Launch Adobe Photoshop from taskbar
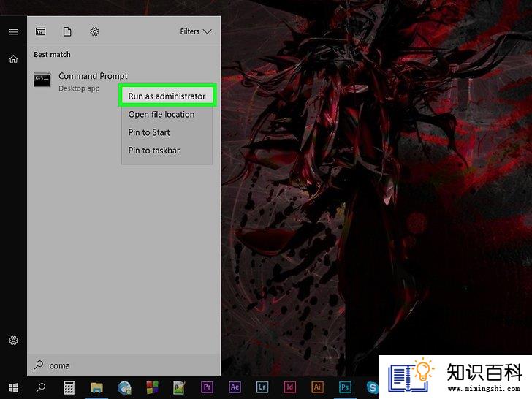 pyautogui.click(x=345, y=387)
